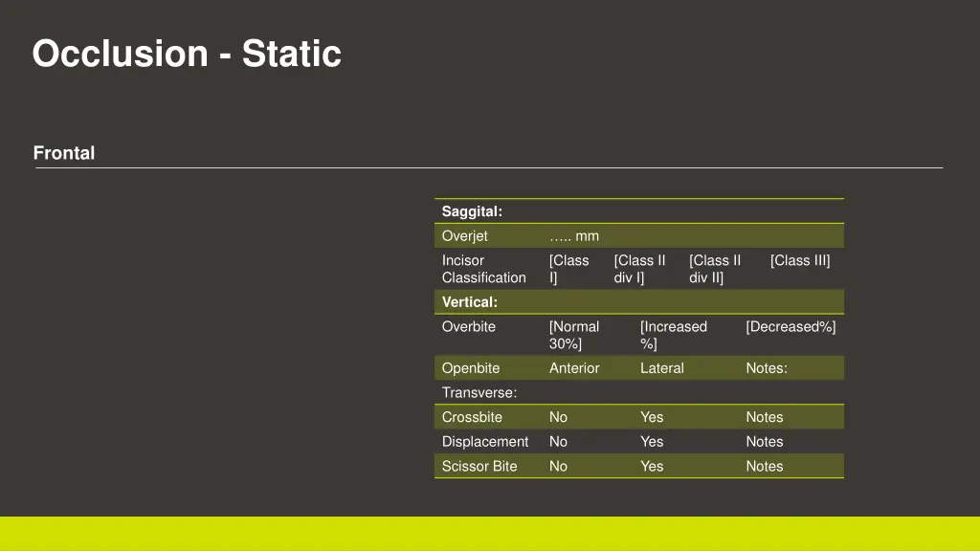The height and width of the screenshot is (551, 980).
Task: Select the '….. mm' overjet value cell
Action: (x=574, y=236)
